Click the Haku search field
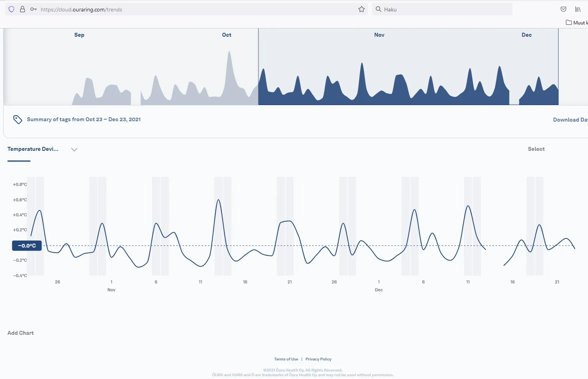The width and height of the screenshot is (588, 379). (x=443, y=9)
